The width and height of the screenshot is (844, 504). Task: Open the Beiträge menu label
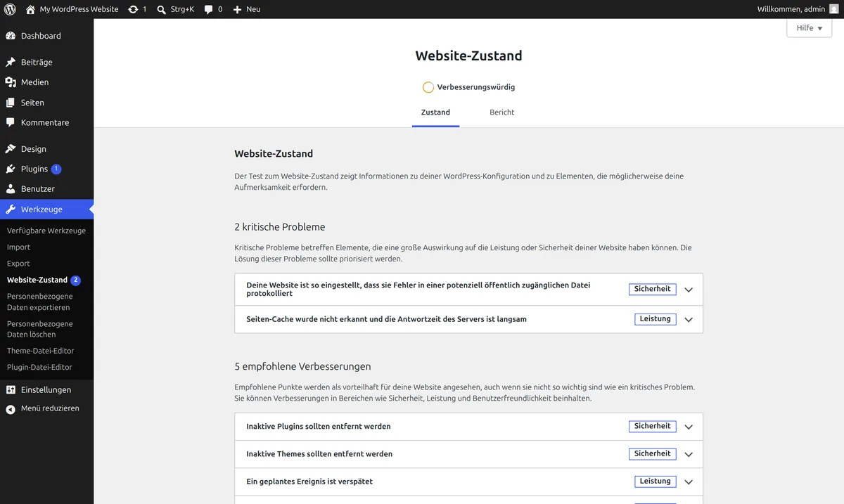click(37, 62)
